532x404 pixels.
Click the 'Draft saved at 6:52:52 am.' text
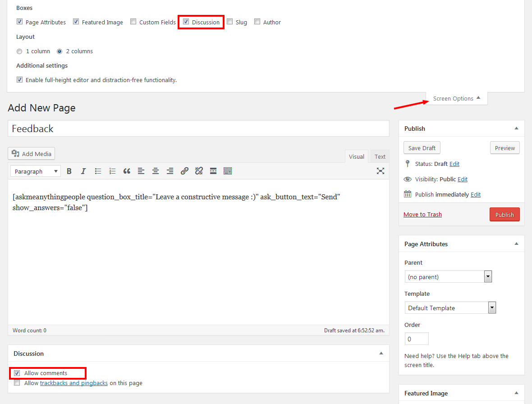(354, 331)
